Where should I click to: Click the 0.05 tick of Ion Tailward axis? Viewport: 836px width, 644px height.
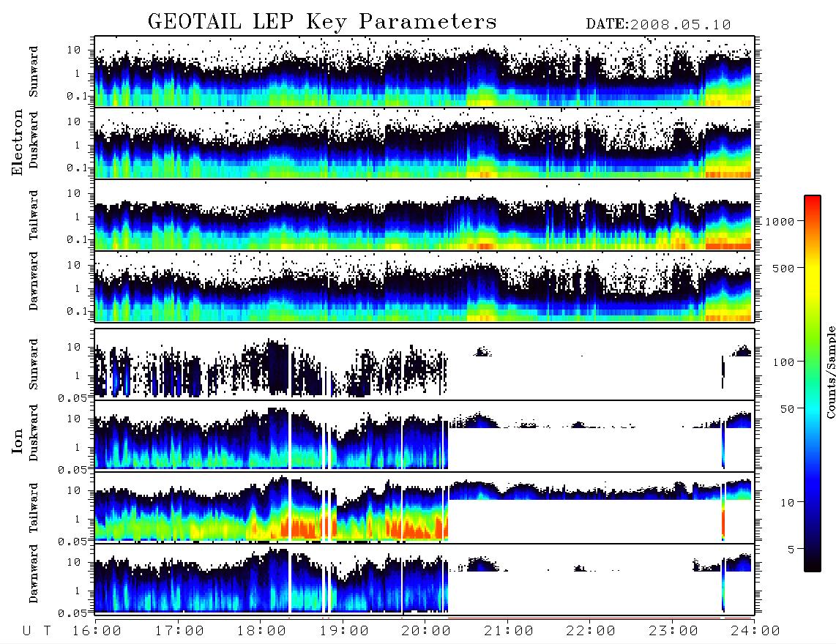click(x=74, y=542)
